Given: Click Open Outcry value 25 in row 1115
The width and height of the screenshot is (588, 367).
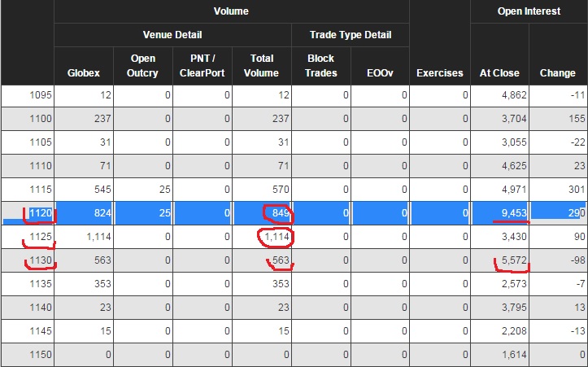Looking at the screenshot, I should pyautogui.click(x=165, y=190).
